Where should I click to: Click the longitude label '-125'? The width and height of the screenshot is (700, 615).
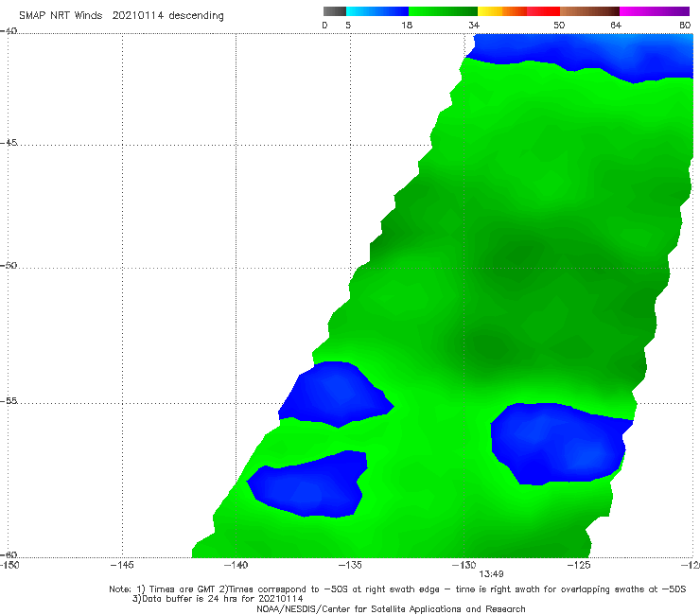579,565
